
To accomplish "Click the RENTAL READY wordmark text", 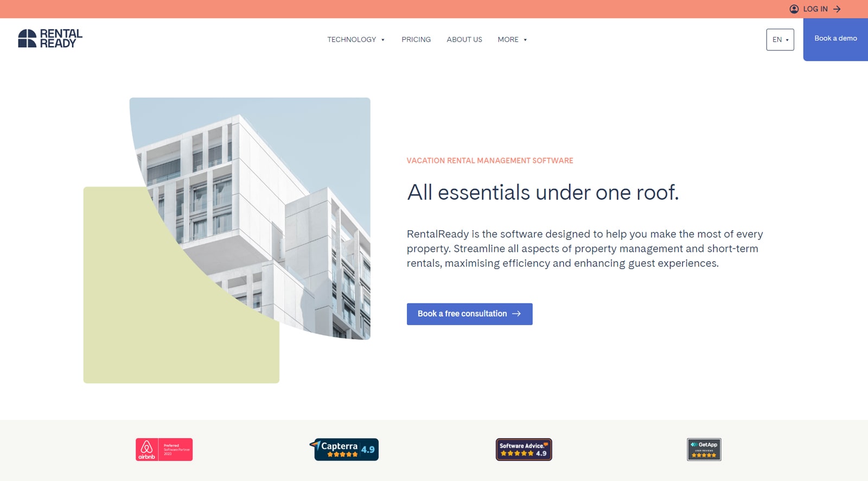I will (61, 39).
